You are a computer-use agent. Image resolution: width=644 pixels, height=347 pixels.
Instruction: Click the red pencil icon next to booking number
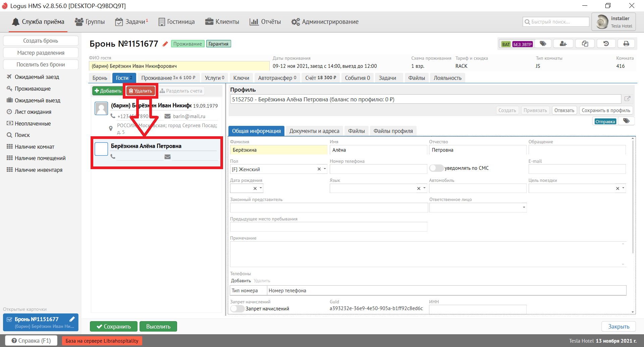tap(165, 44)
